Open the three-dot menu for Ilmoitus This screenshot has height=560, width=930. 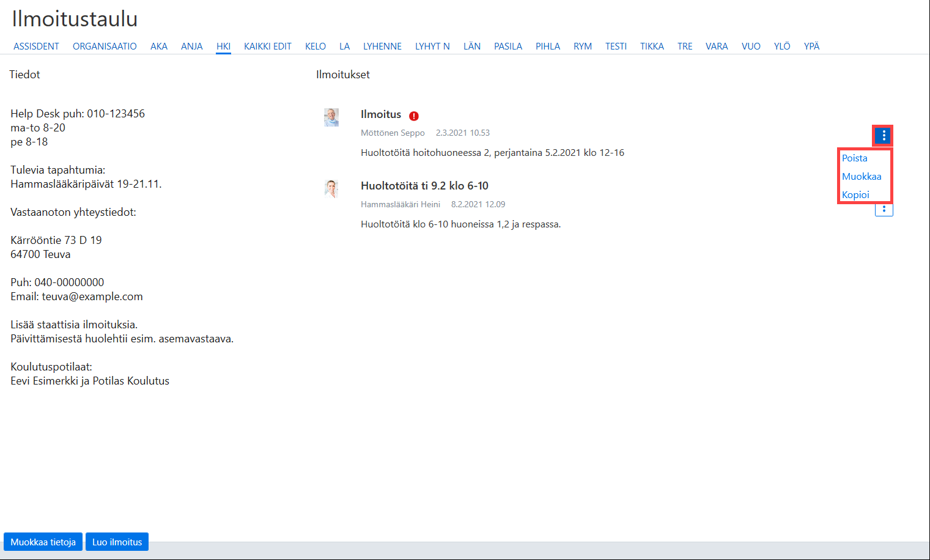pyautogui.click(x=884, y=135)
